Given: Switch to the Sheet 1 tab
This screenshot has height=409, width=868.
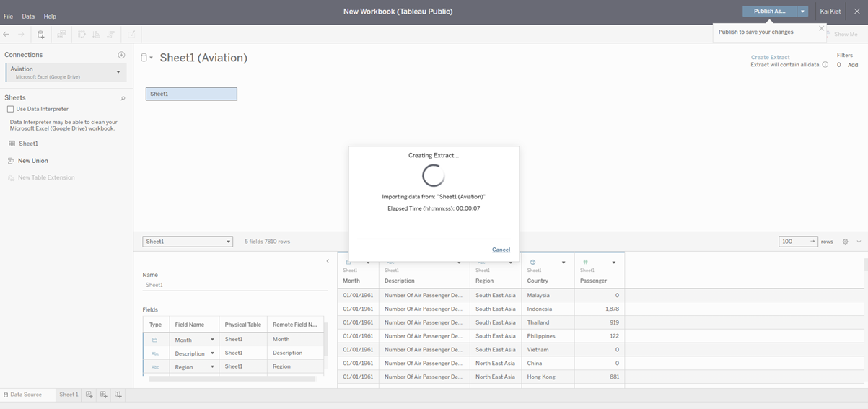Looking at the screenshot, I should 69,395.
